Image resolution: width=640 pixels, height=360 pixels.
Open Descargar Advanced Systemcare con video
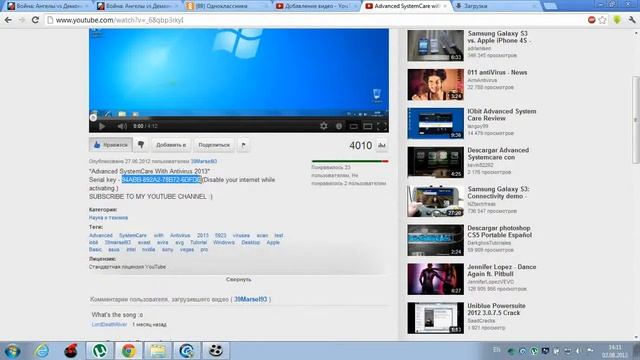pos(498,154)
